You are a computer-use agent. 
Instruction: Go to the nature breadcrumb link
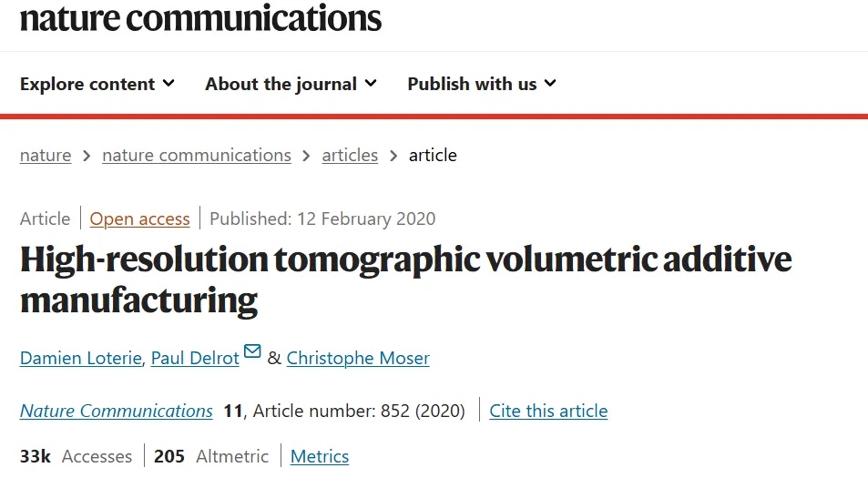click(x=46, y=156)
